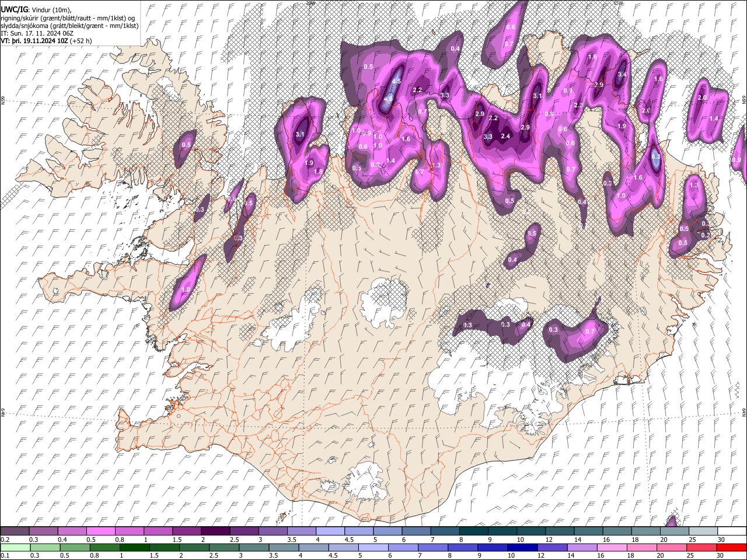Click the '4.6' snowfall value on the map
The image size is (747, 560).
pyautogui.click(x=388, y=99)
